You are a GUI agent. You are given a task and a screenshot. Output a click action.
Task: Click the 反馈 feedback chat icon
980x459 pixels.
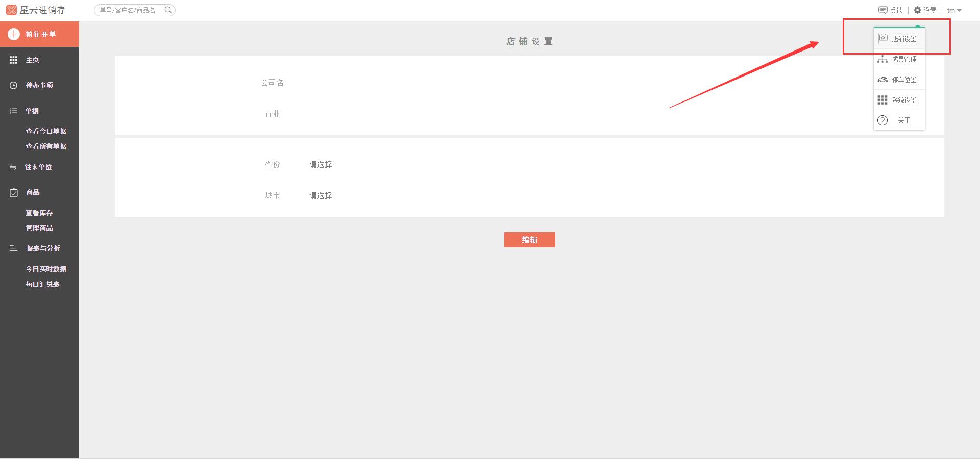[883, 10]
